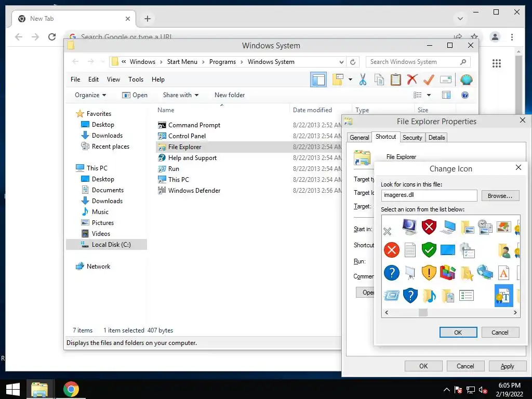Select the presentation screen easel icon
Image resolution: width=532 pixels, height=399 pixels.
coord(410,272)
